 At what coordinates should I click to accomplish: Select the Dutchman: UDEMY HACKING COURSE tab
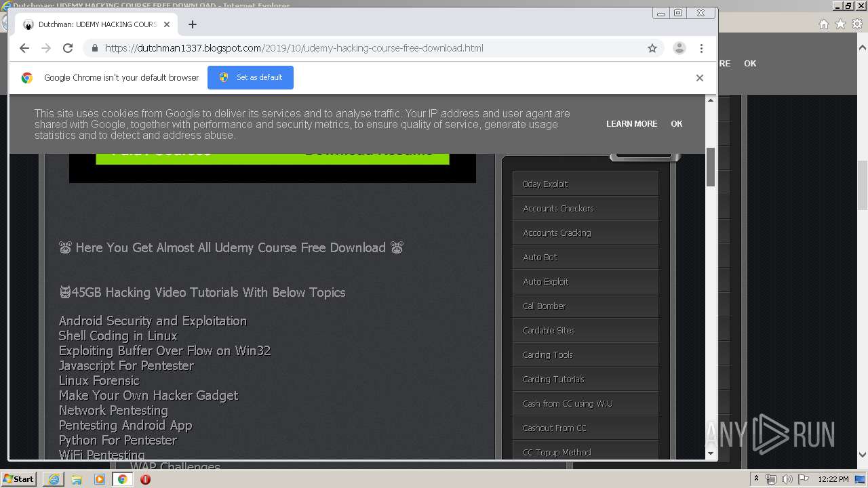95,24
